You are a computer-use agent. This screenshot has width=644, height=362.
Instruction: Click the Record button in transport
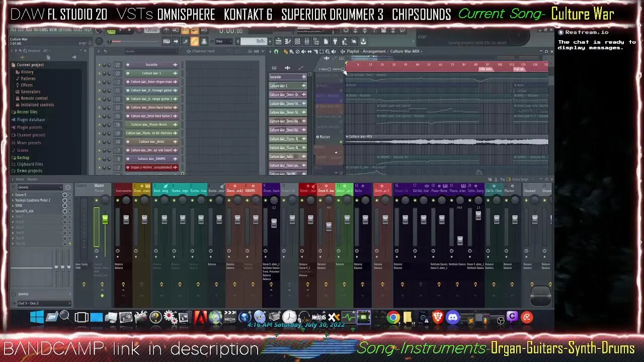(x=139, y=30)
